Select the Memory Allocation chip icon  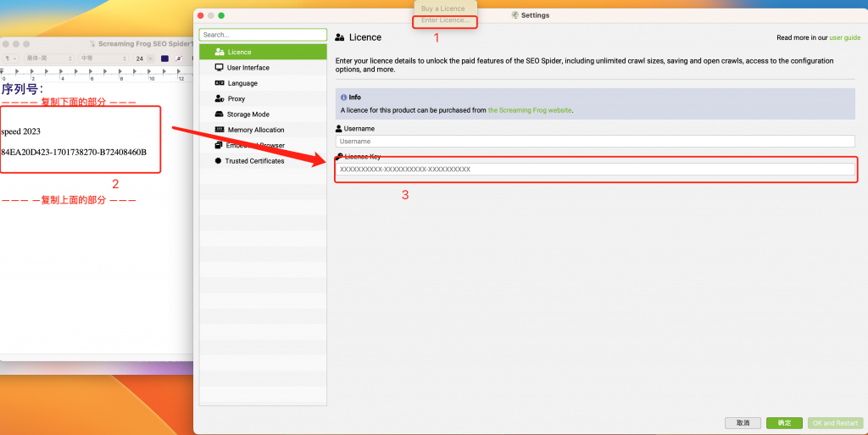tap(220, 130)
